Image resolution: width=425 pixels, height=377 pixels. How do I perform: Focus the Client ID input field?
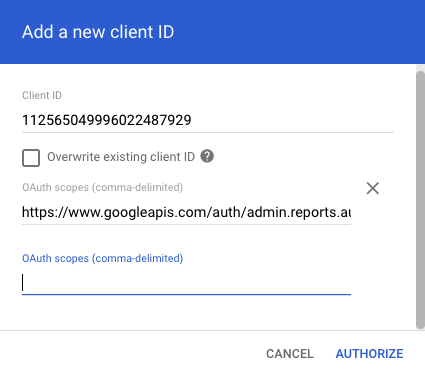point(208,120)
